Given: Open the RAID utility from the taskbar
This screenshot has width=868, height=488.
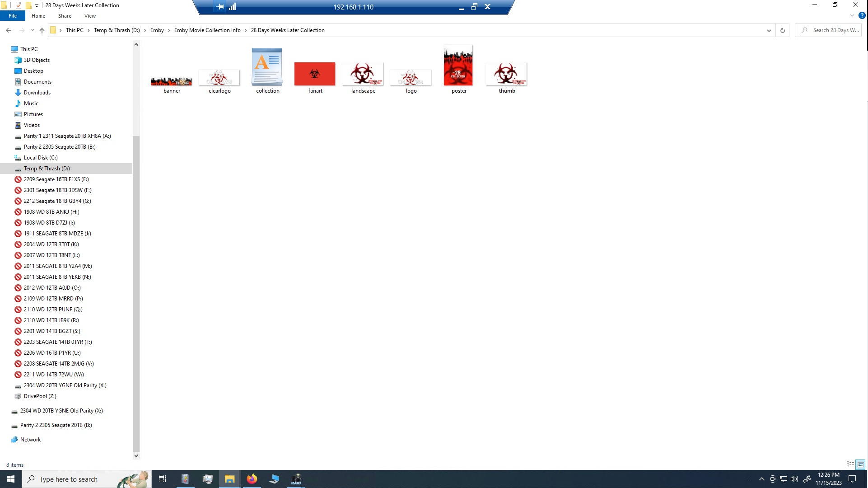Looking at the screenshot, I should (x=297, y=479).
